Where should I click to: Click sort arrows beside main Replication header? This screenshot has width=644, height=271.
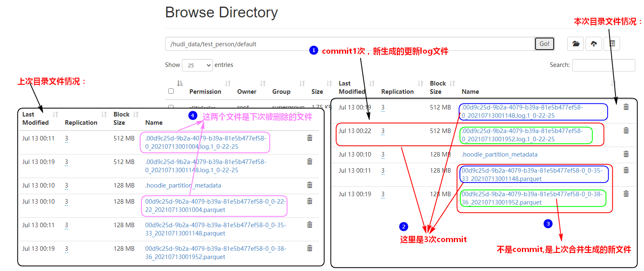(420, 83)
